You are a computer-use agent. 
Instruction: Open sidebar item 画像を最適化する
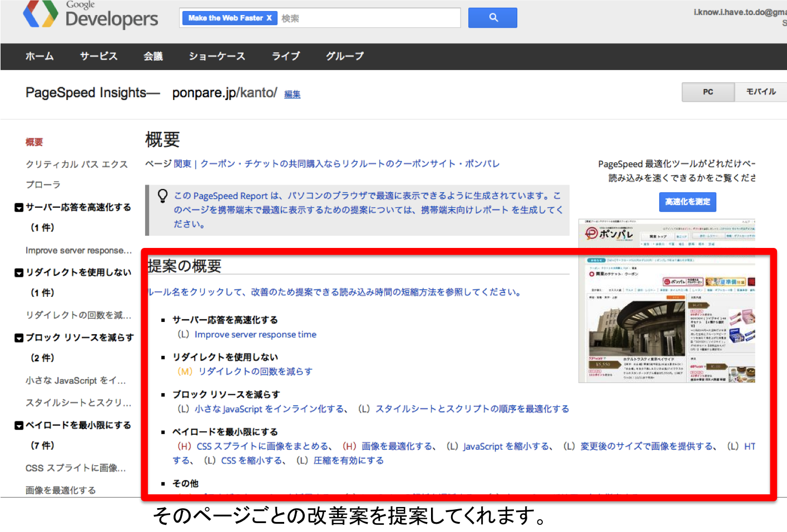click(61, 490)
